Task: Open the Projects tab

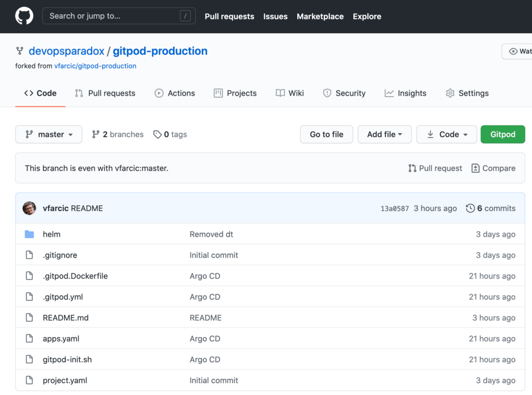Action: (x=235, y=93)
